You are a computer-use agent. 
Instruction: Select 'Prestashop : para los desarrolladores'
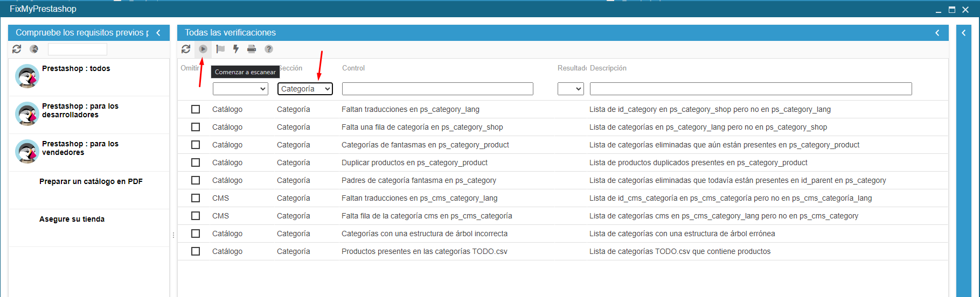80,111
